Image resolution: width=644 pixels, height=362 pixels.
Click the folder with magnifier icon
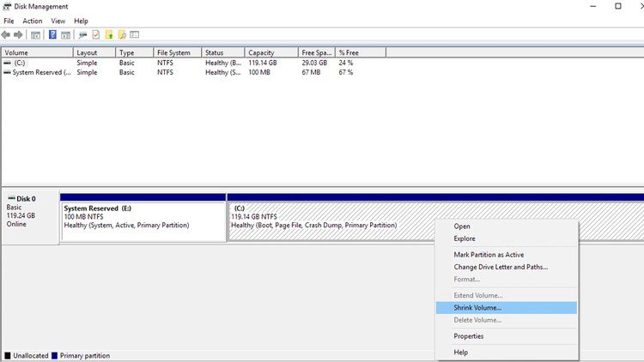tap(122, 34)
